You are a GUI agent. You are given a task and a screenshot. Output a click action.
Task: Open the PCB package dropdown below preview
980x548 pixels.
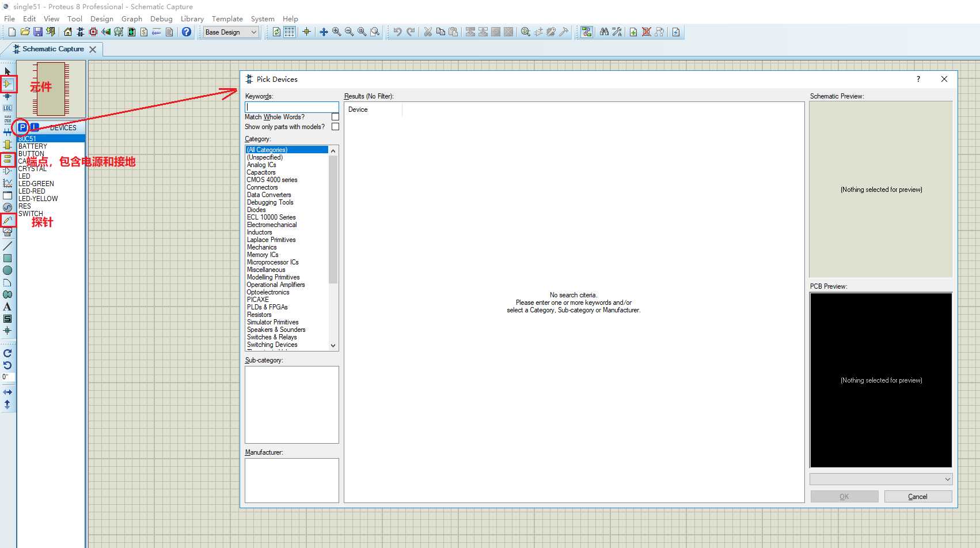(x=881, y=479)
